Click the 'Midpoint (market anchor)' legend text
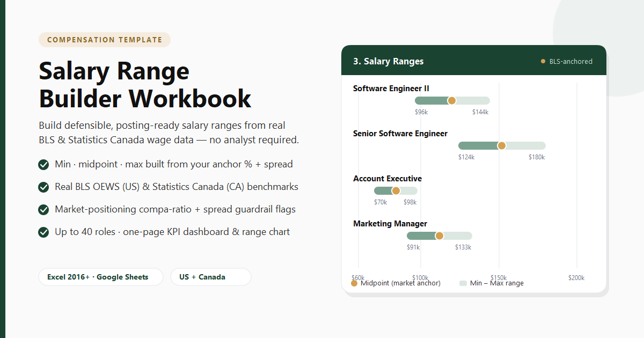 tap(400, 283)
